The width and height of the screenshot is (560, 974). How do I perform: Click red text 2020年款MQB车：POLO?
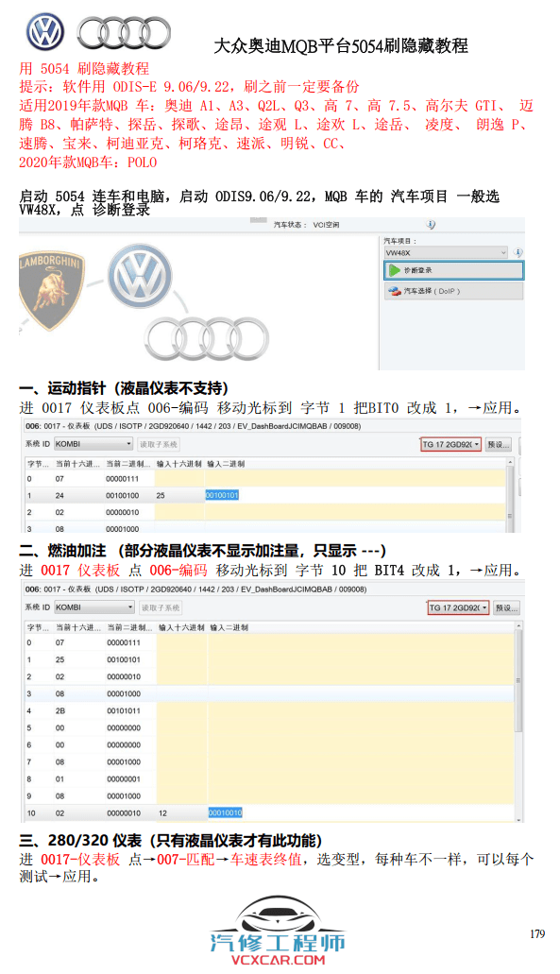coord(88,162)
